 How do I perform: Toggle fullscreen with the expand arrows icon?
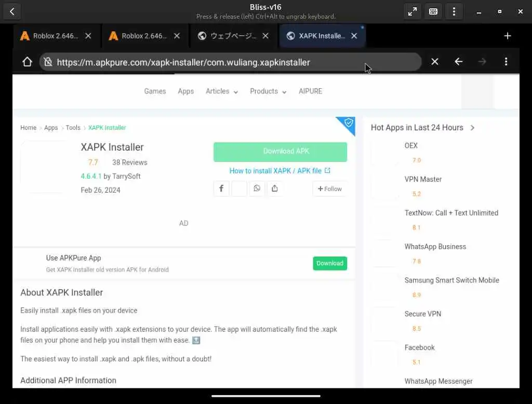point(413,11)
